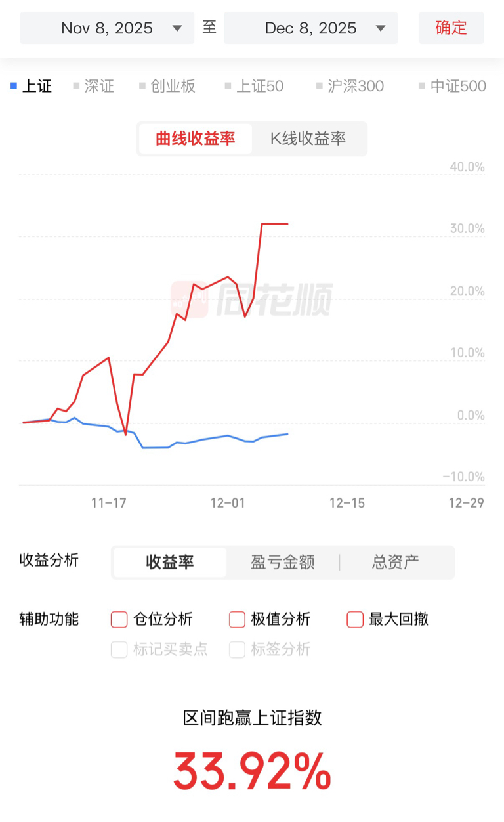Switch to 盈亏金额 analysis view
The height and width of the screenshot is (822, 504).
click(x=282, y=562)
